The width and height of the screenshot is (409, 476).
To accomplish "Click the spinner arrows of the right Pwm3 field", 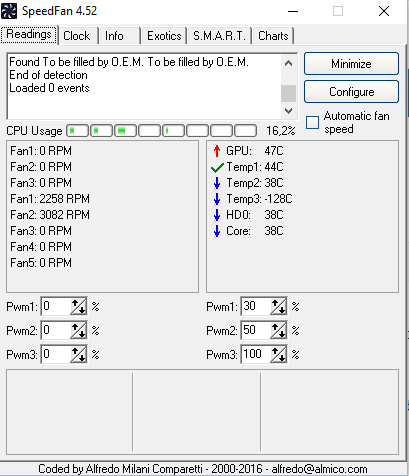I will (x=278, y=354).
